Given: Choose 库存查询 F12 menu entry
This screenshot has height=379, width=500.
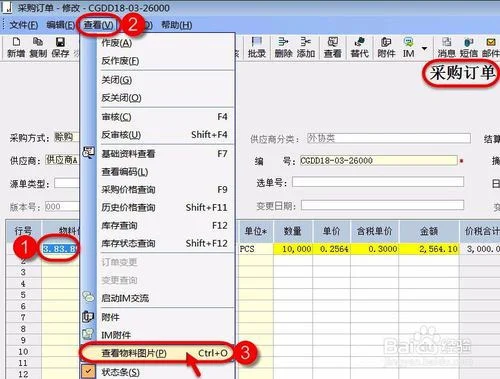Looking at the screenshot, I should 157,226.
